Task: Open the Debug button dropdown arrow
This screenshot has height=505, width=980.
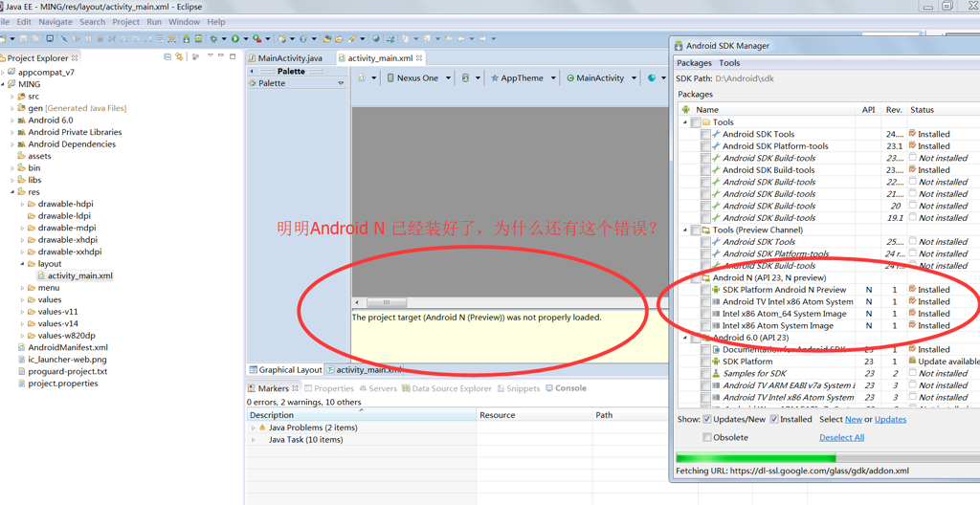Action: pos(224,39)
